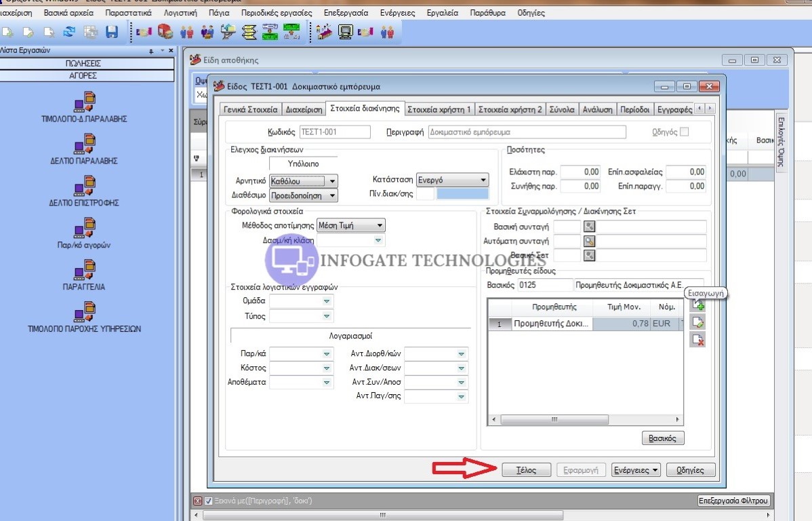Toggle the Οδηγός checkbox
This screenshot has height=521, width=812.
(x=685, y=132)
